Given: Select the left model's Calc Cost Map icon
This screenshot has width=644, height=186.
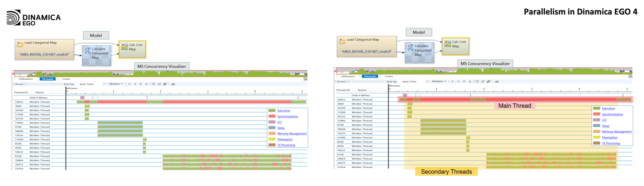Looking at the screenshot, I should (124, 46).
